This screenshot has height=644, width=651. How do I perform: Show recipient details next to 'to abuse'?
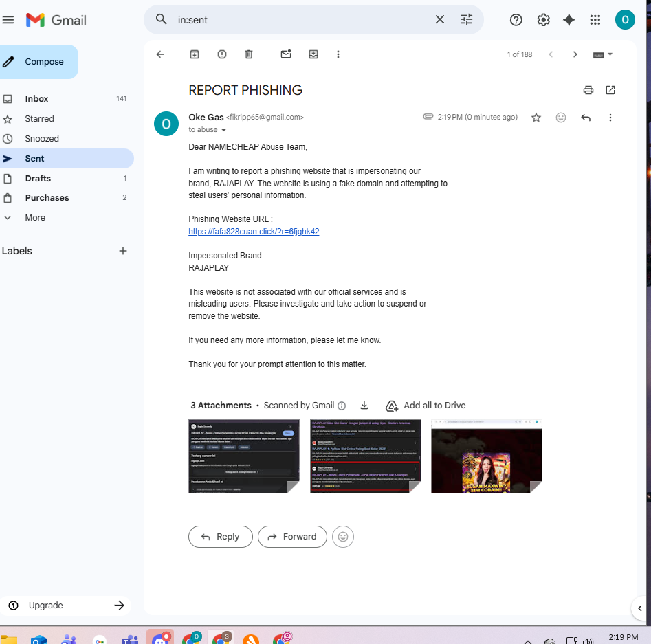[224, 130]
